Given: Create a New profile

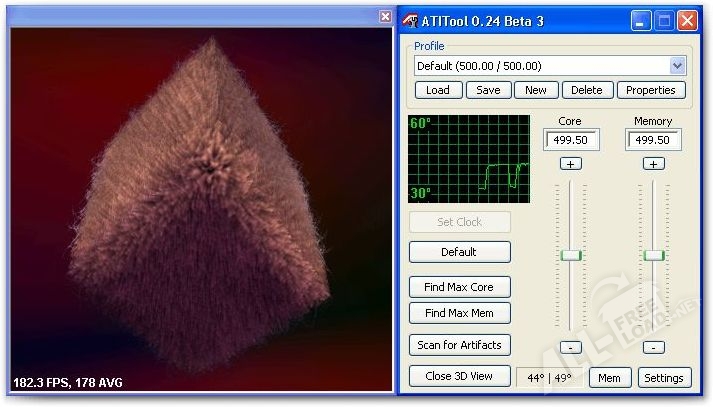Looking at the screenshot, I should 536,90.
